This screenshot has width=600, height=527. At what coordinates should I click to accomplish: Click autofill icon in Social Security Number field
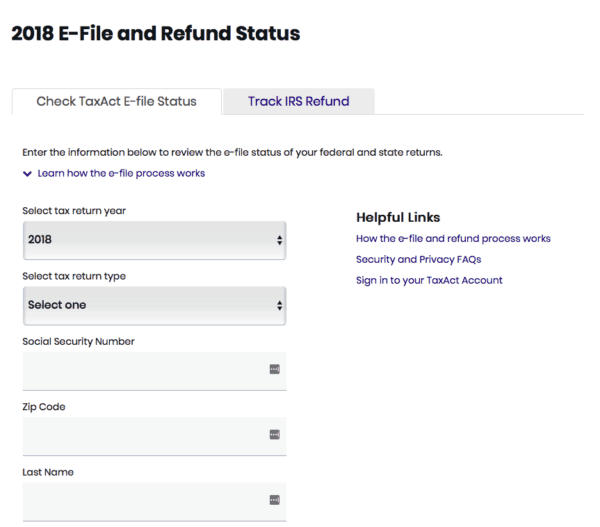click(x=275, y=369)
